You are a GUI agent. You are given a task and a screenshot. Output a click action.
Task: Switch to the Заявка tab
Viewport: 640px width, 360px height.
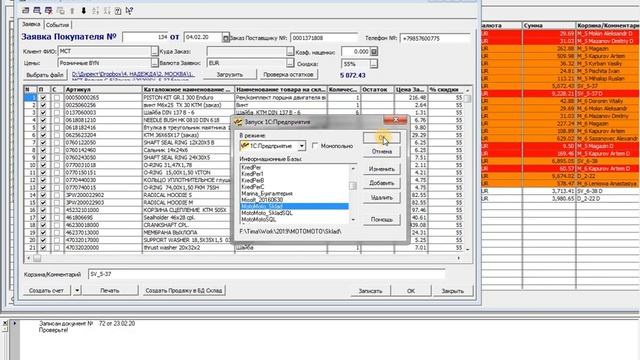[31, 24]
